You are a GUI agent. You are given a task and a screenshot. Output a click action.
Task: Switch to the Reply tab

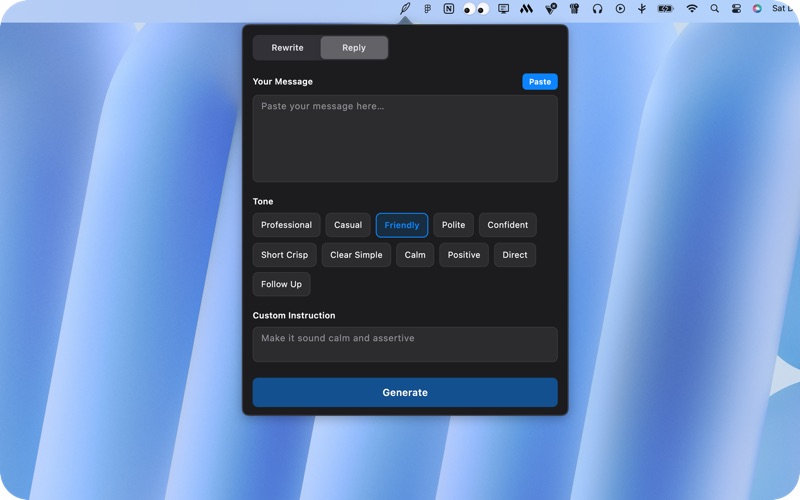tap(354, 47)
